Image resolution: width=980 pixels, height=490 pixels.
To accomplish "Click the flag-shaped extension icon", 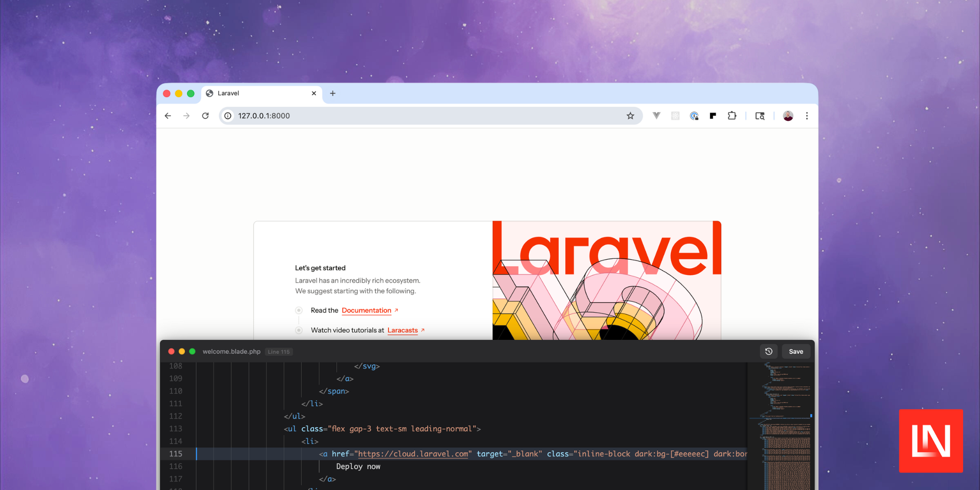I will [712, 115].
